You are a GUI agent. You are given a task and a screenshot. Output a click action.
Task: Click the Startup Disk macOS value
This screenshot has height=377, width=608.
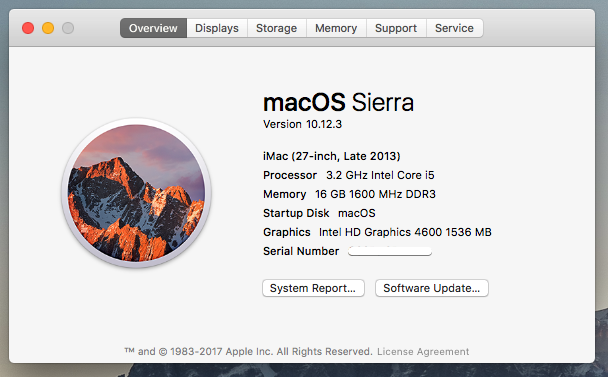(357, 213)
